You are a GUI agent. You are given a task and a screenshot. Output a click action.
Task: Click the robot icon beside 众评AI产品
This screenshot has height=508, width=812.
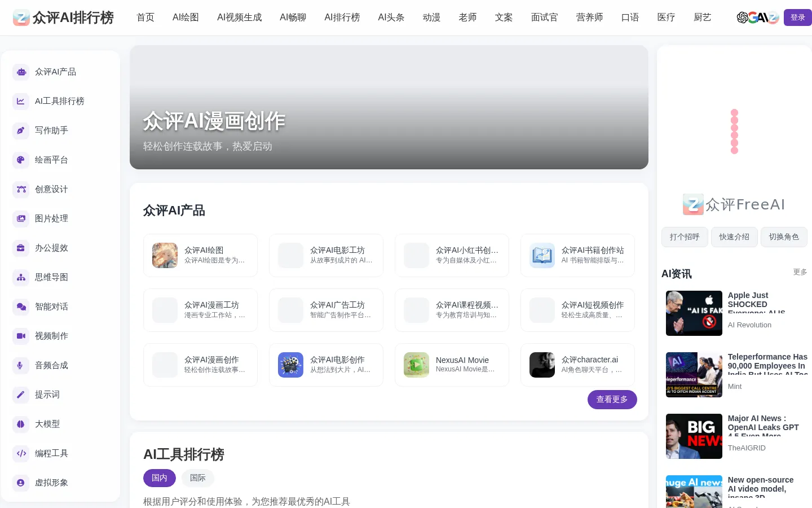[x=21, y=72]
